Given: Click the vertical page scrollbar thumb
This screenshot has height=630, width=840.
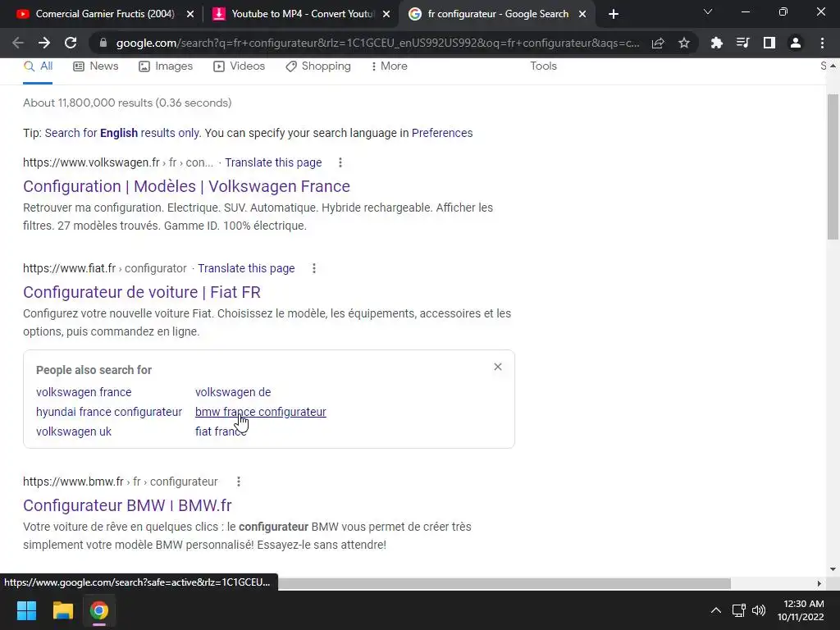Looking at the screenshot, I should 833,167.
